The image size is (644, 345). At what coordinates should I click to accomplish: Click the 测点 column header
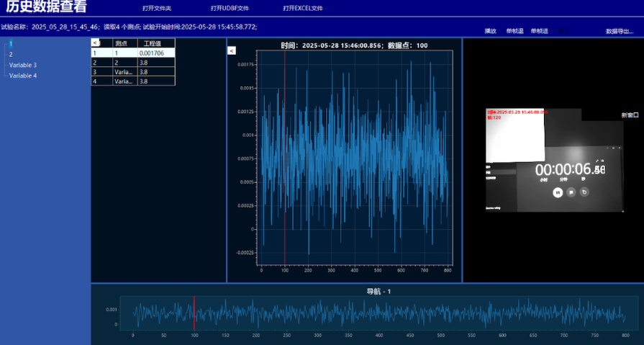(121, 43)
